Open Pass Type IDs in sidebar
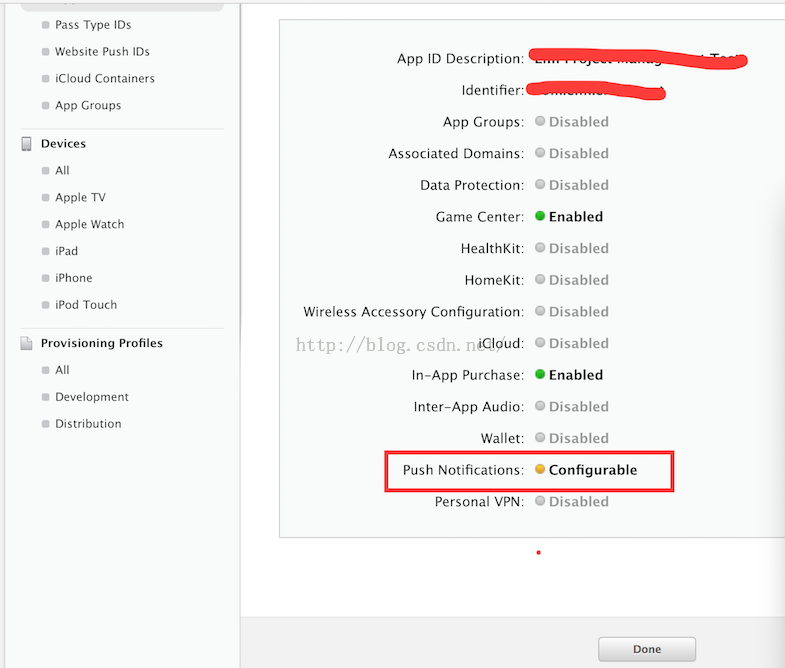Viewport: 785px width, 668px height. (x=93, y=25)
